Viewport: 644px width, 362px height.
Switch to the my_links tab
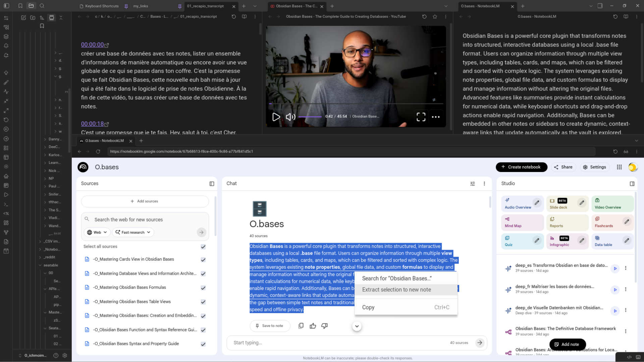(141, 6)
